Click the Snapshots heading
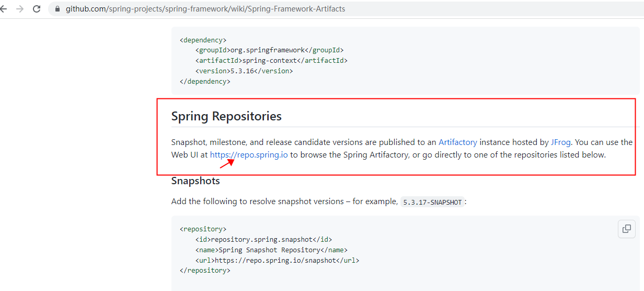The height and width of the screenshot is (291, 644). [195, 181]
